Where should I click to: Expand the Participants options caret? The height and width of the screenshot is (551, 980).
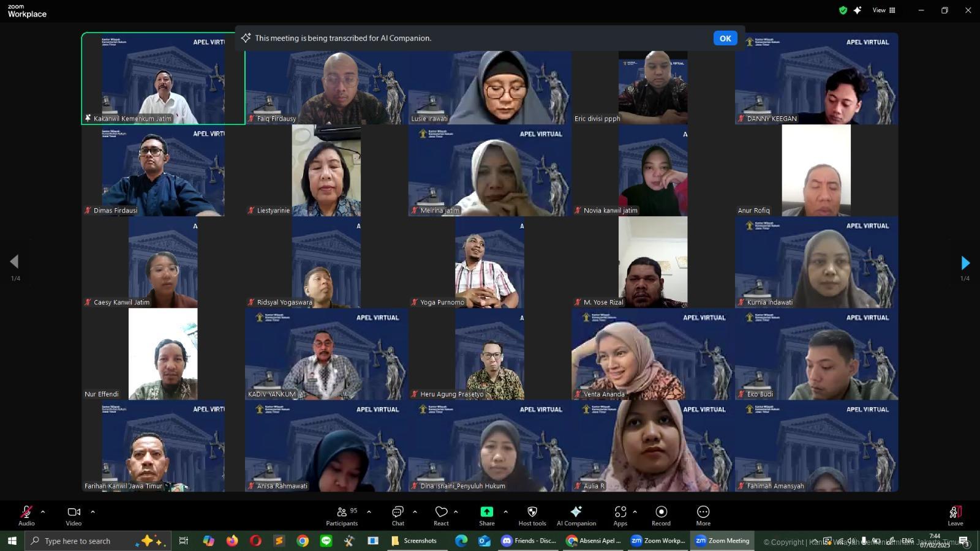point(369,511)
